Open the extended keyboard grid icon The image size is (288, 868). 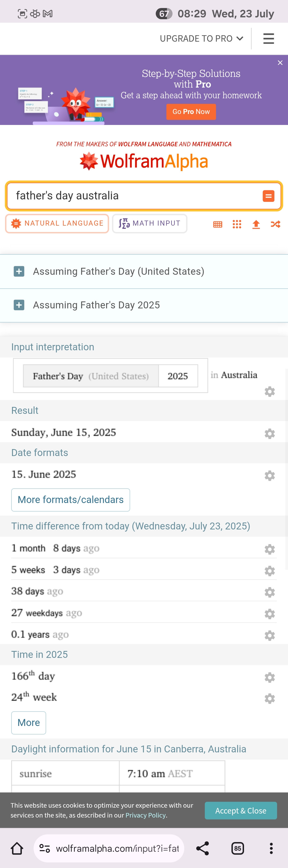click(218, 225)
